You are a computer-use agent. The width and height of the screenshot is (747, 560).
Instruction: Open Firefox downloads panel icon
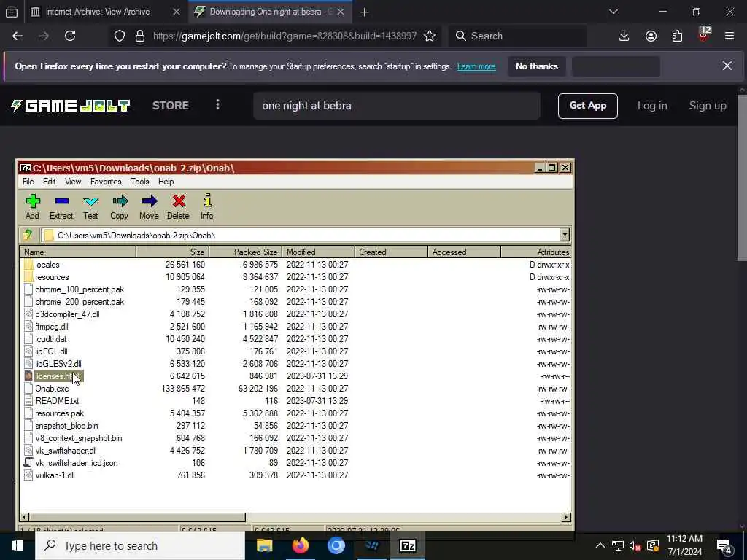tap(624, 36)
